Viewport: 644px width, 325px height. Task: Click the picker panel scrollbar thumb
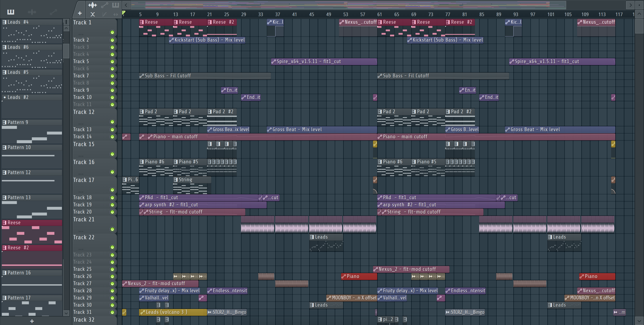[x=66, y=51]
